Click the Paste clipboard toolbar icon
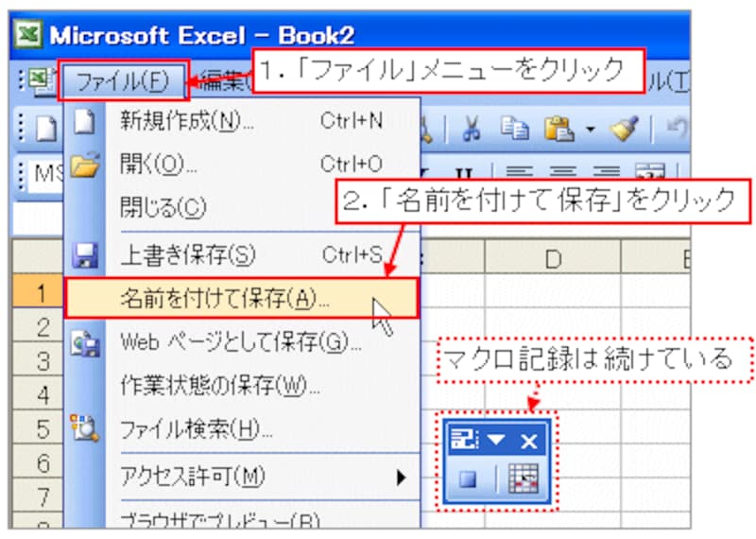 [558, 130]
